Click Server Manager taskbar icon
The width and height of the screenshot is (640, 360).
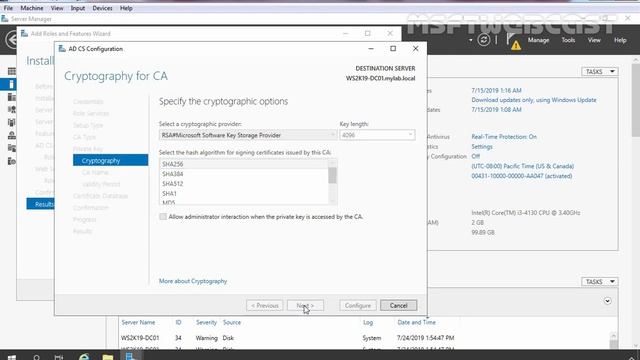pos(131,356)
